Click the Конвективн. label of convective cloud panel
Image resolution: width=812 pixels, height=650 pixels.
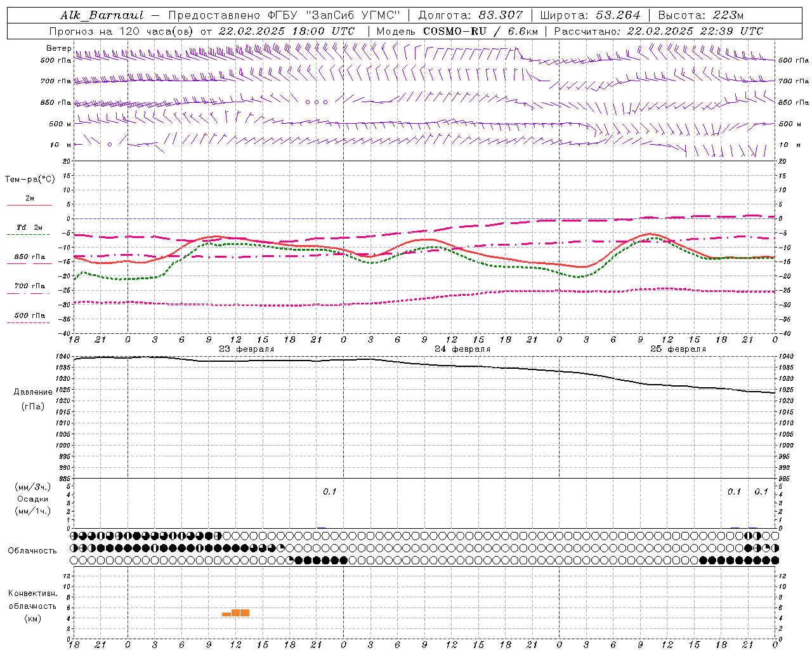32,594
